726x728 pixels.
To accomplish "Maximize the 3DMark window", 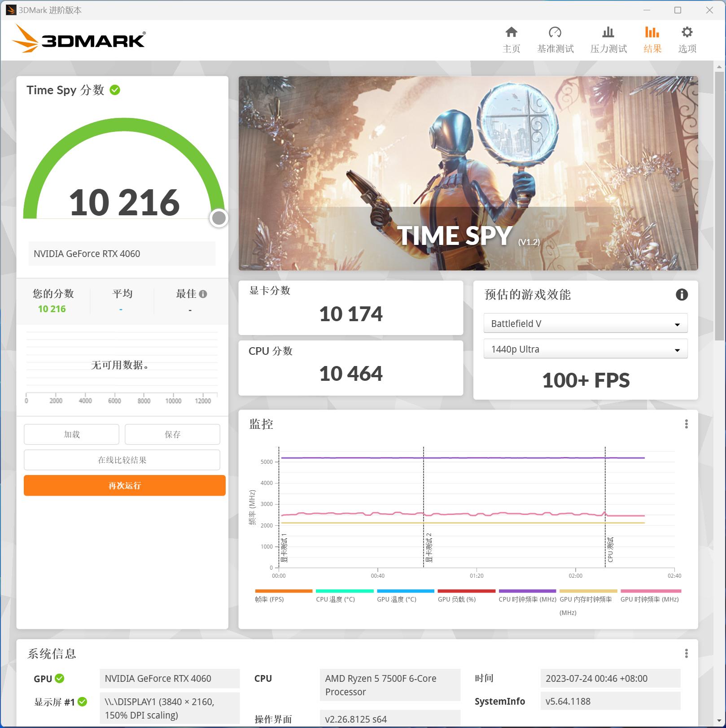I will [x=678, y=10].
